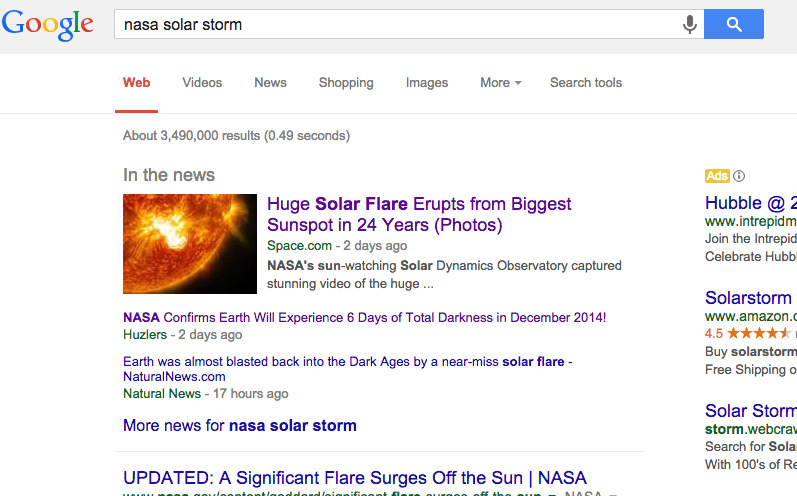Click the 'Natural News' source text
The height and width of the screenshot is (496, 797).
pos(162,393)
